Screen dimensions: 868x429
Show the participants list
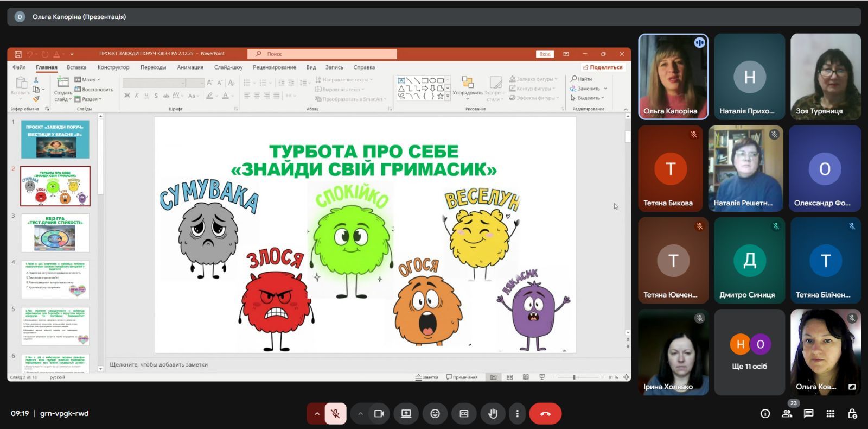(x=787, y=414)
